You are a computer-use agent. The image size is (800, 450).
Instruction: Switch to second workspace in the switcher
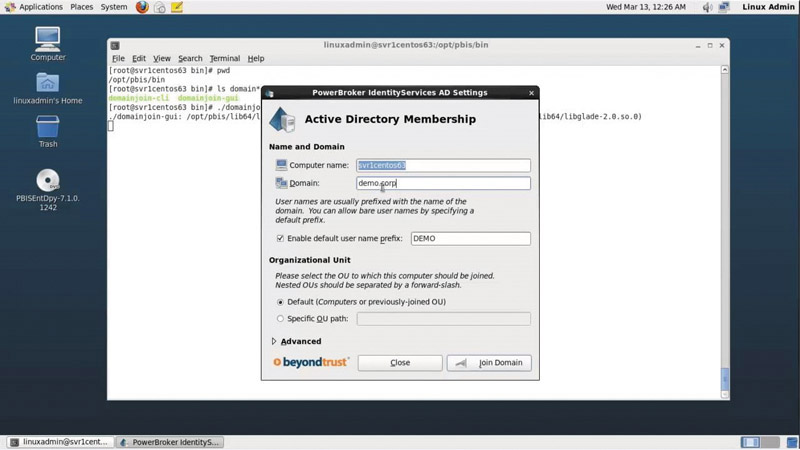[x=770, y=442]
